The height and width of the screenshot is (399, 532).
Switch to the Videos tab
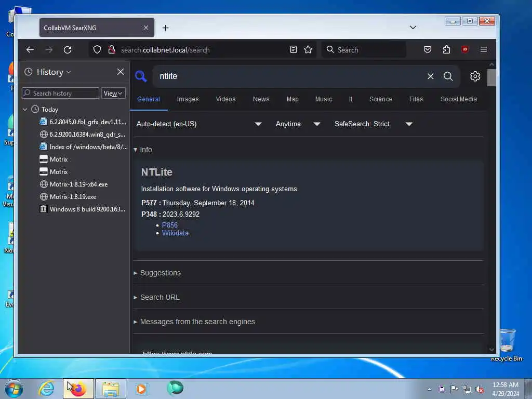click(x=225, y=99)
